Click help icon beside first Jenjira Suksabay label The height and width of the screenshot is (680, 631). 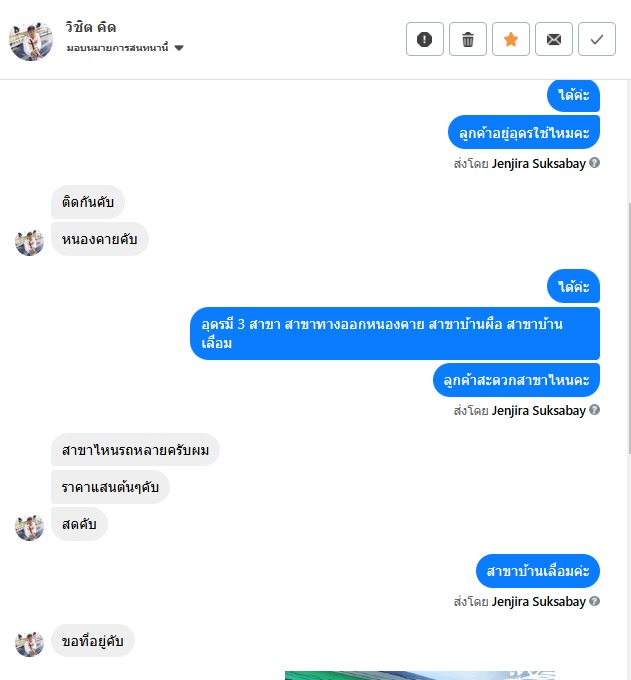click(595, 163)
